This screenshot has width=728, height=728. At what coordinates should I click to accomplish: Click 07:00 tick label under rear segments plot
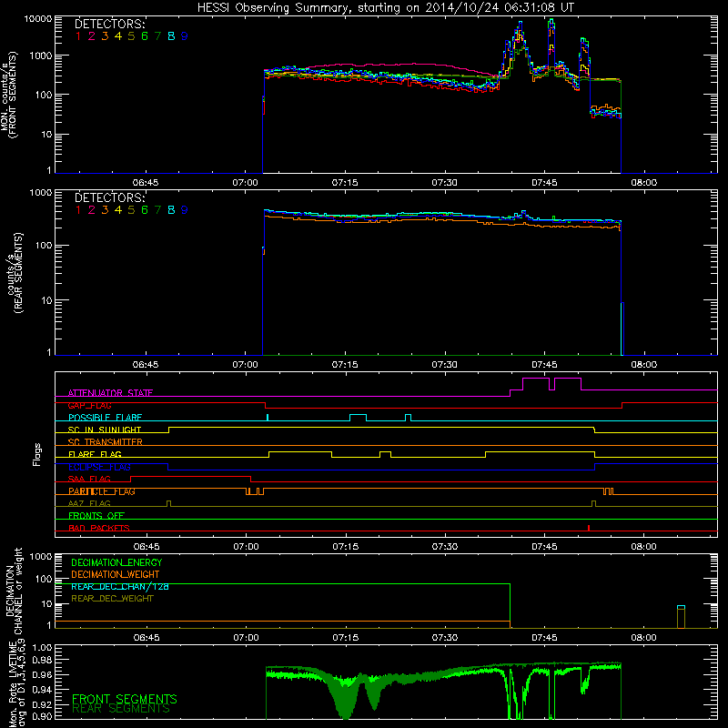(245, 365)
